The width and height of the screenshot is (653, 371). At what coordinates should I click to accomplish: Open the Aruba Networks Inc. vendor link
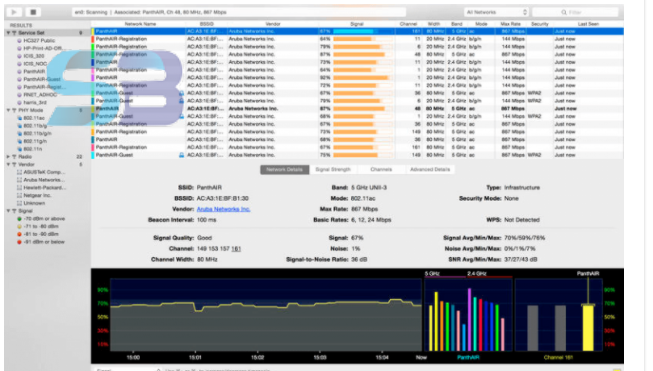pos(223,209)
